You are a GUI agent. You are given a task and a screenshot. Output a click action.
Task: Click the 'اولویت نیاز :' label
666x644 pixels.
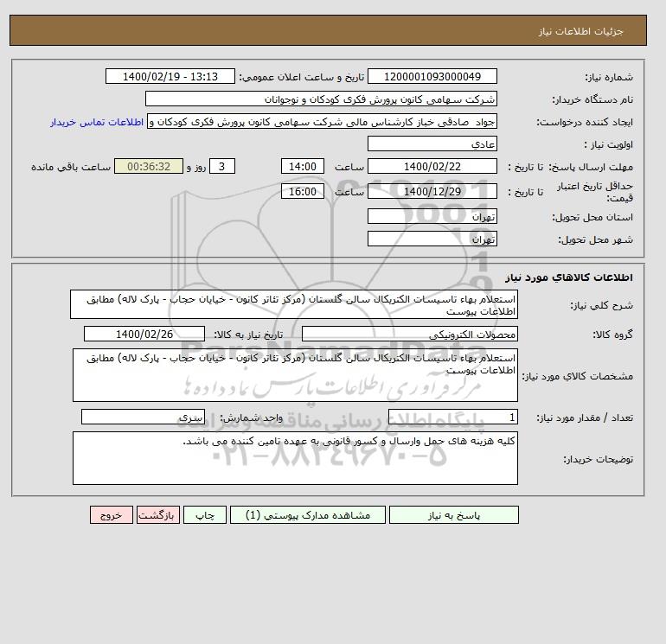pos(609,144)
